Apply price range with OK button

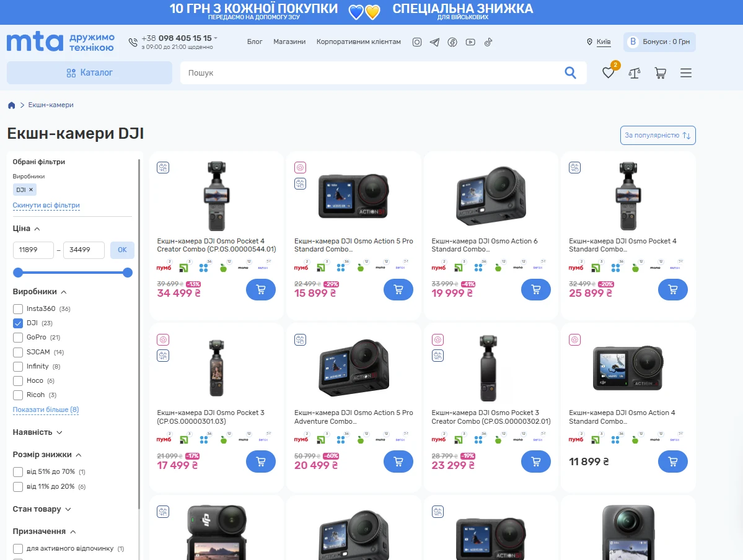pyautogui.click(x=122, y=250)
